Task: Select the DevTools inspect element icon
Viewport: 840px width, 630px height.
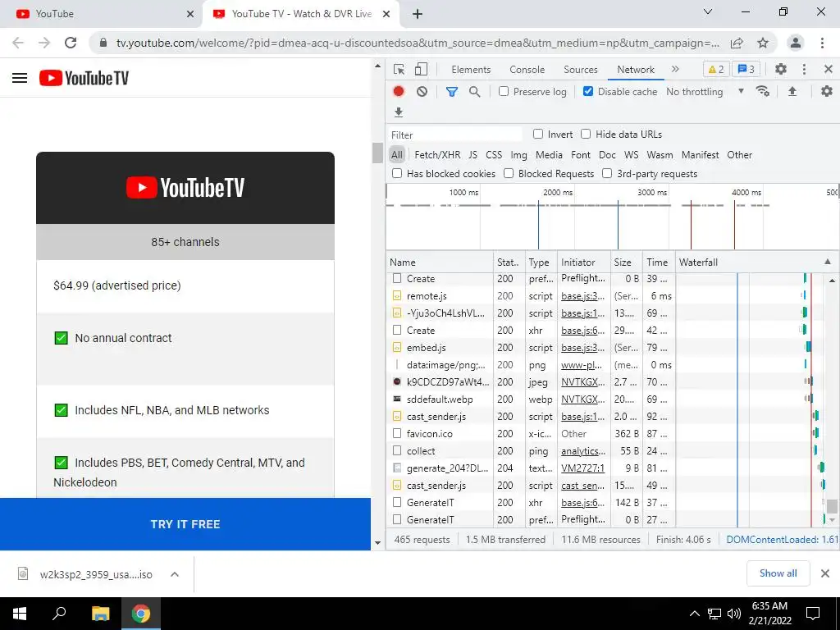Action: click(399, 69)
